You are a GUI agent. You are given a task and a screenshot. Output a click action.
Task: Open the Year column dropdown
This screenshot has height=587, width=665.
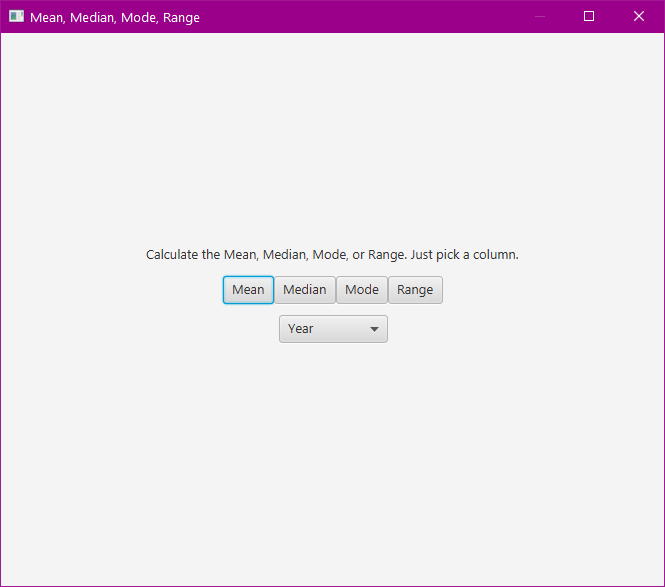[x=333, y=329]
